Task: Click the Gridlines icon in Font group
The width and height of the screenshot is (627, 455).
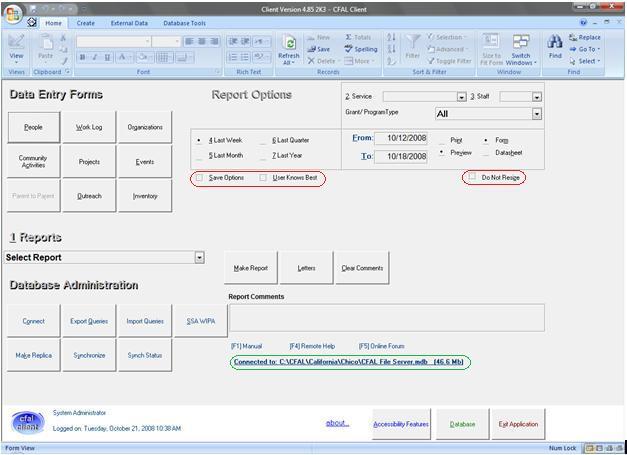Action: (x=164, y=58)
